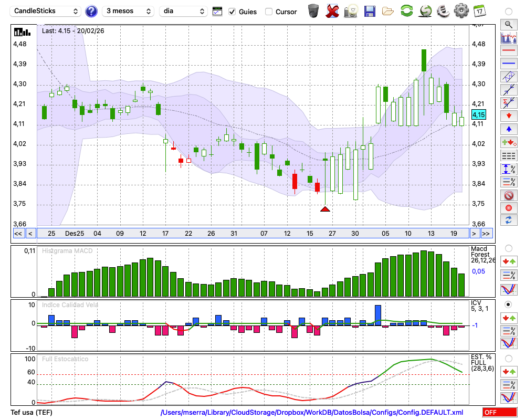Click the >> button to jump to end
525x420 pixels.
pyautogui.click(x=487, y=234)
